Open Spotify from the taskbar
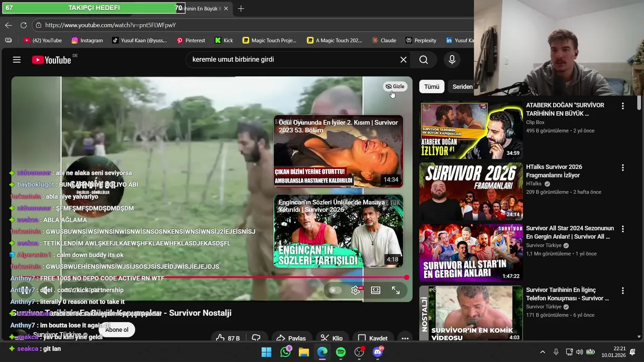 341,352
